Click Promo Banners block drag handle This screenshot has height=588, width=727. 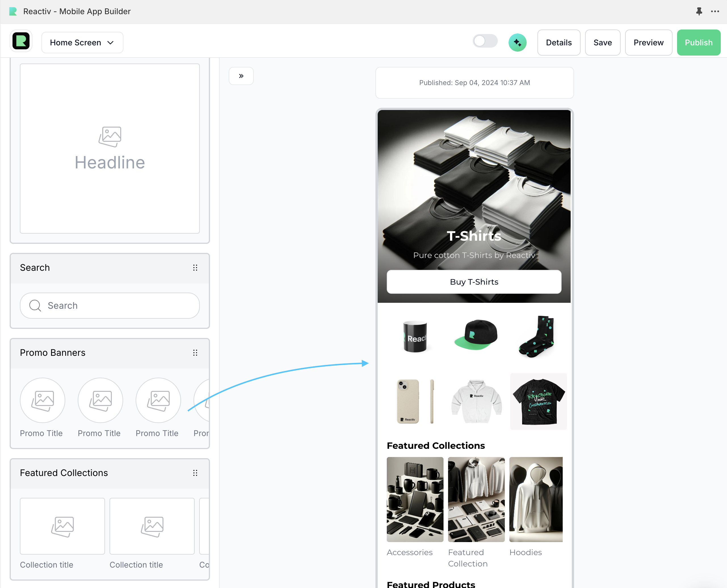pyautogui.click(x=195, y=353)
